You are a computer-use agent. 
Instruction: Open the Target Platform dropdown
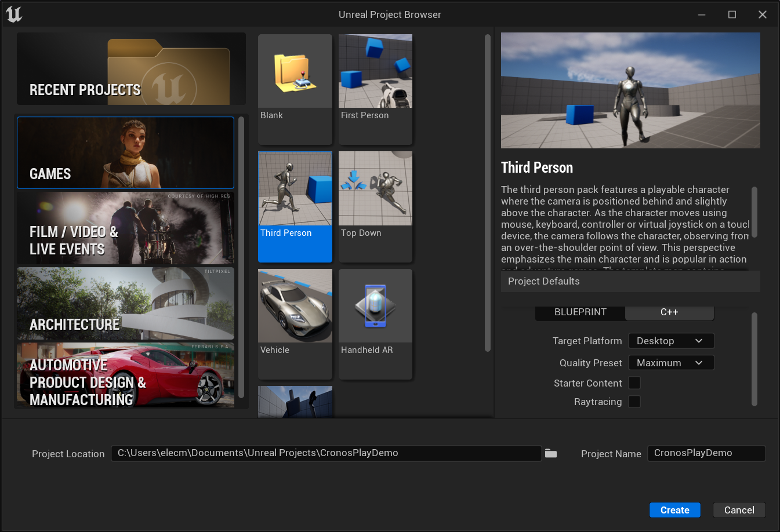coord(671,341)
